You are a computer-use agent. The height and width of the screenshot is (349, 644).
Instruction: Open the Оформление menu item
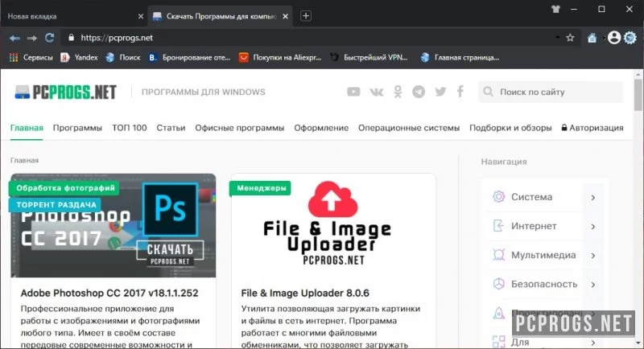321,128
